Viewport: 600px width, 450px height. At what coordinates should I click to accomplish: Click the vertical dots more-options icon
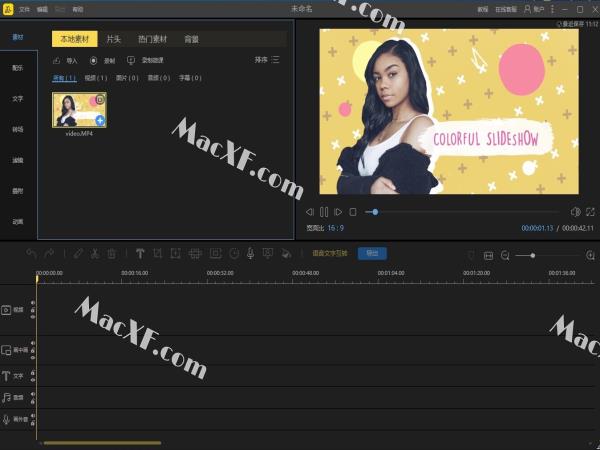(x=552, y=9)
